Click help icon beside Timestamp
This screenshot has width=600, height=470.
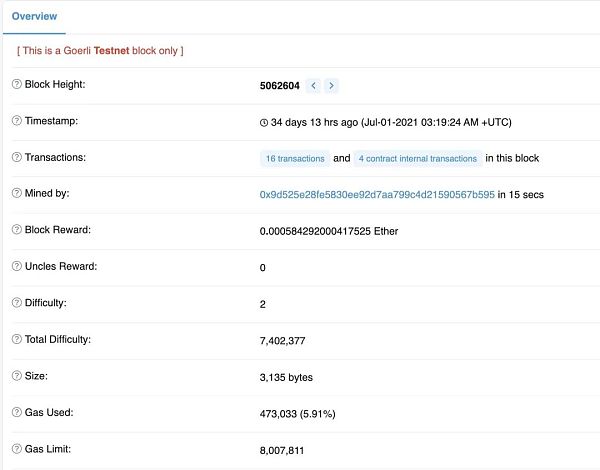coord(17,121)
